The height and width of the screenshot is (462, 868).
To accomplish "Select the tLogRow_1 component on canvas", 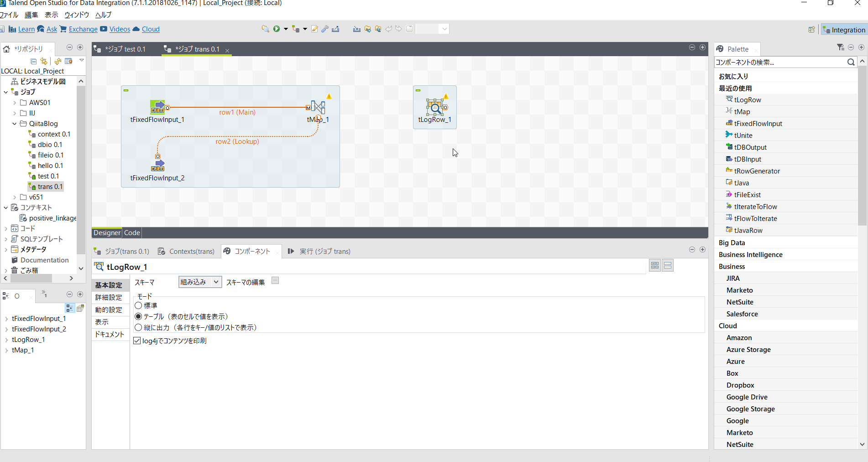I will pos(435,107).
